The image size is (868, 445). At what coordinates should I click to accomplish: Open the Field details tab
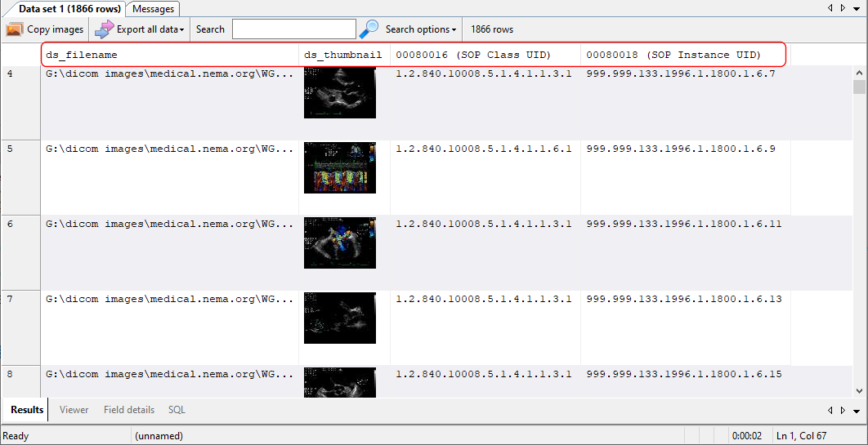coord(129,410)
